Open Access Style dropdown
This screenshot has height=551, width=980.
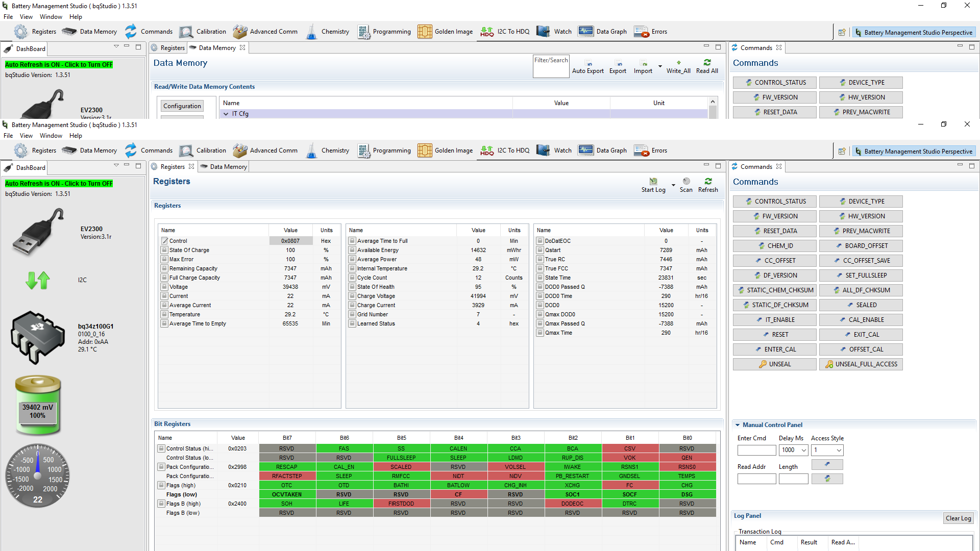(839, 450)
